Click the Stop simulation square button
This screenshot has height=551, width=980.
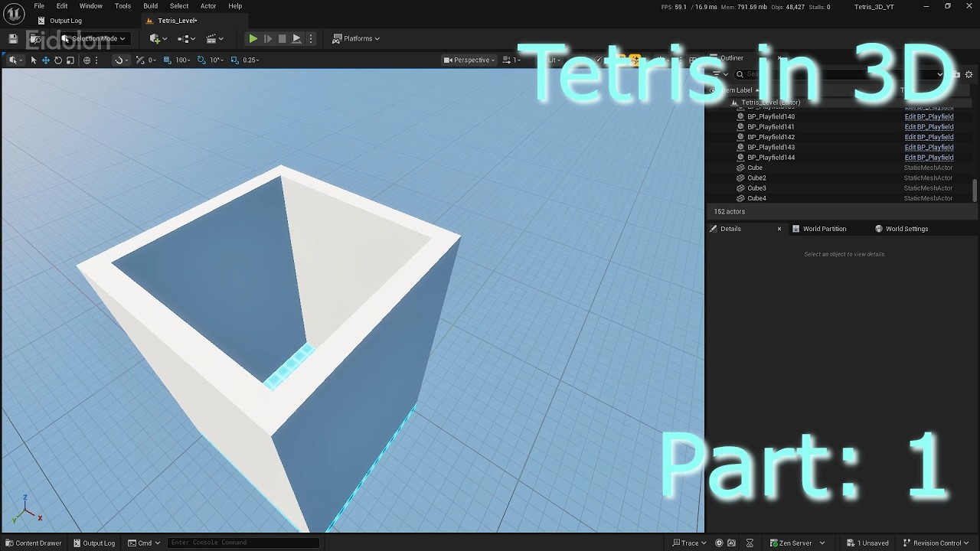tap(282, 38)
